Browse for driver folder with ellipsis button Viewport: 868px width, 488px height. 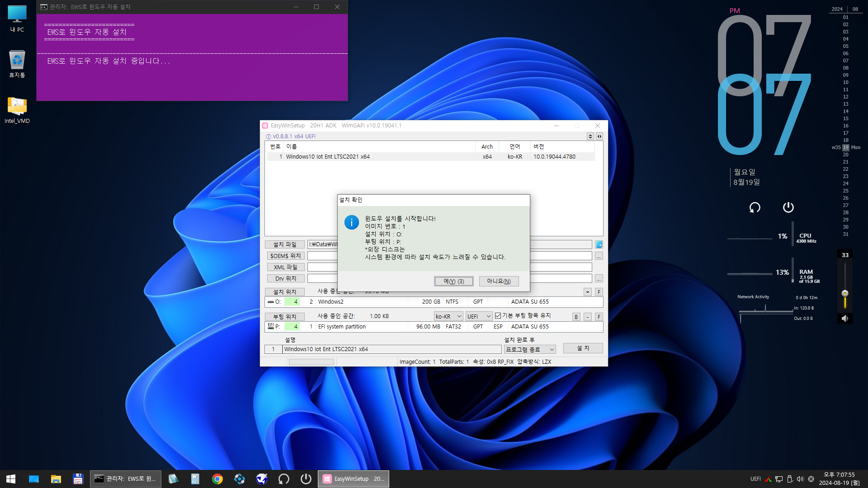[x=599, y=278]
